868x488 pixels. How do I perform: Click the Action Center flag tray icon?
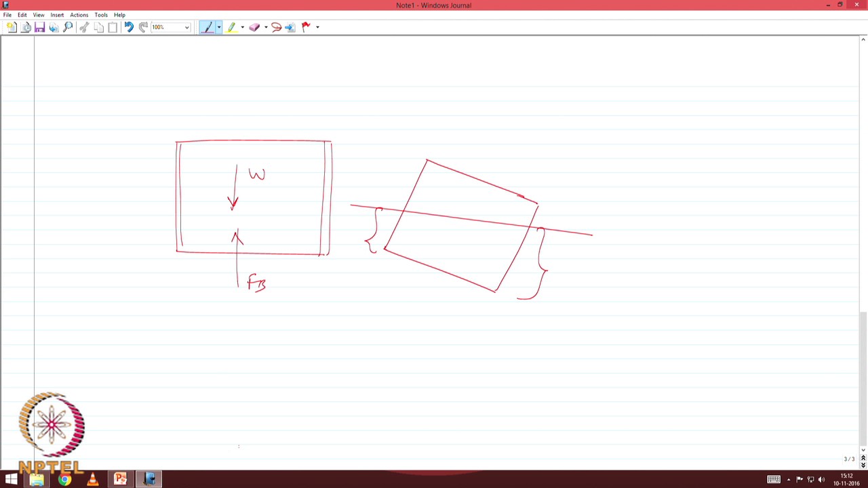pyautogui.click(x=800, y=479)
